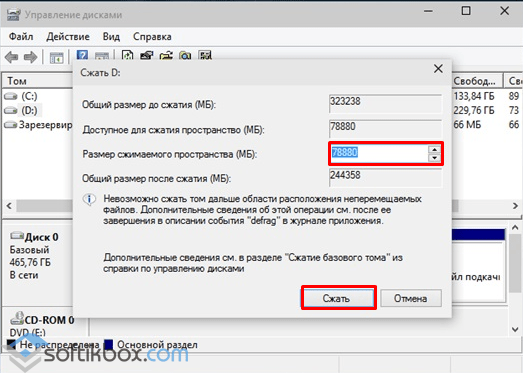Click the magnifier search folder icon
The image size is (523, 373).
[185, 55]
